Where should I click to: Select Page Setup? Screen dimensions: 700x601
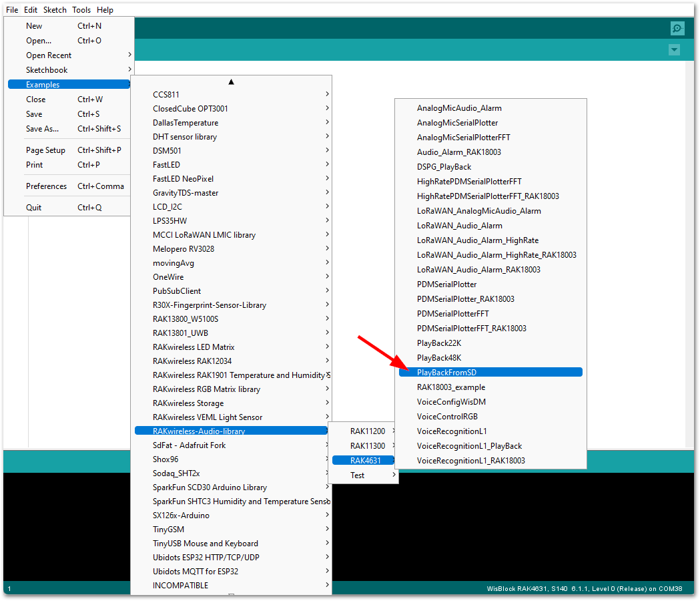[x=45, y=150]
